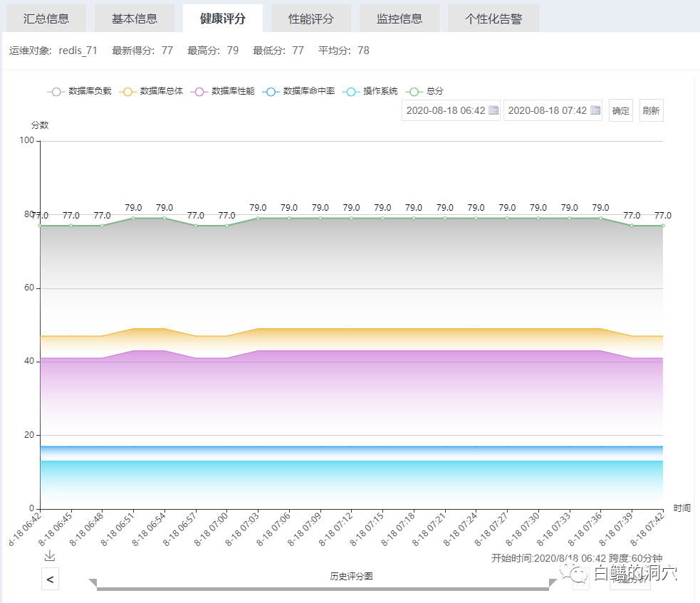The width and height of the screenshot is (700, 603).
Task: Click the 确定 button
Action: coord(621,110)
